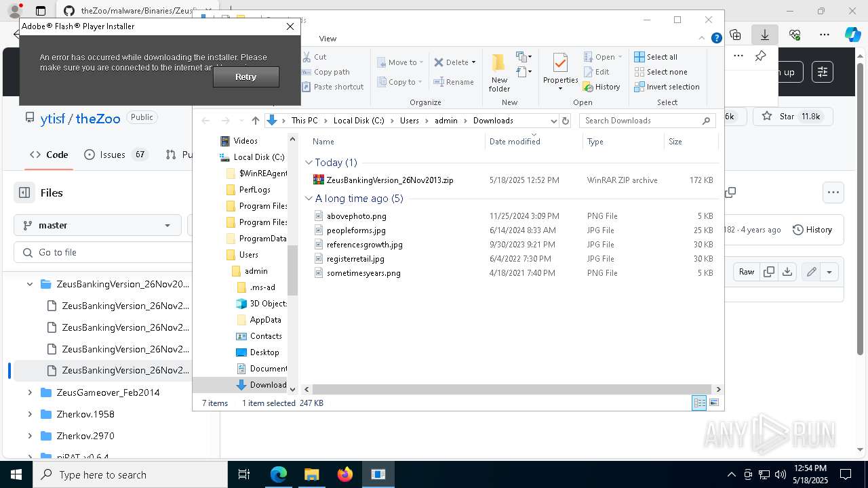Open the Issues tab on GitHub
Screen dimensions: 868x488
coord(115,155)
